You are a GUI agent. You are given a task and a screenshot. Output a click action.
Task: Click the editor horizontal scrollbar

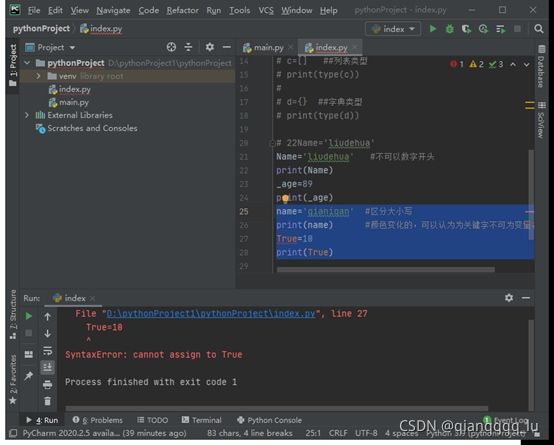[x=385, y=270]
